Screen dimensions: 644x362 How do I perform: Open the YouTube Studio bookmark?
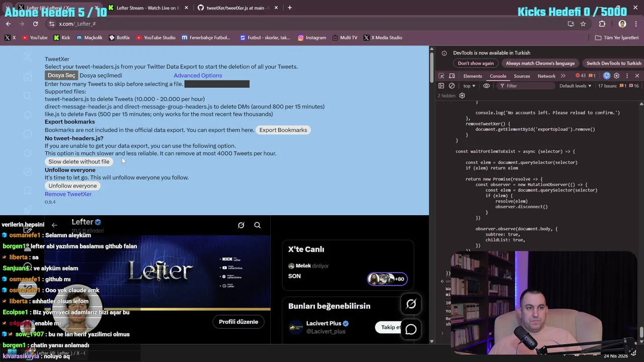tap(155, 38)
